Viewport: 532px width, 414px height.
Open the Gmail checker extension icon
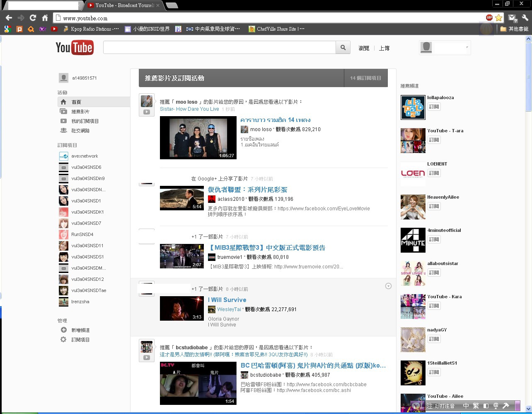[x=513, y=18]
